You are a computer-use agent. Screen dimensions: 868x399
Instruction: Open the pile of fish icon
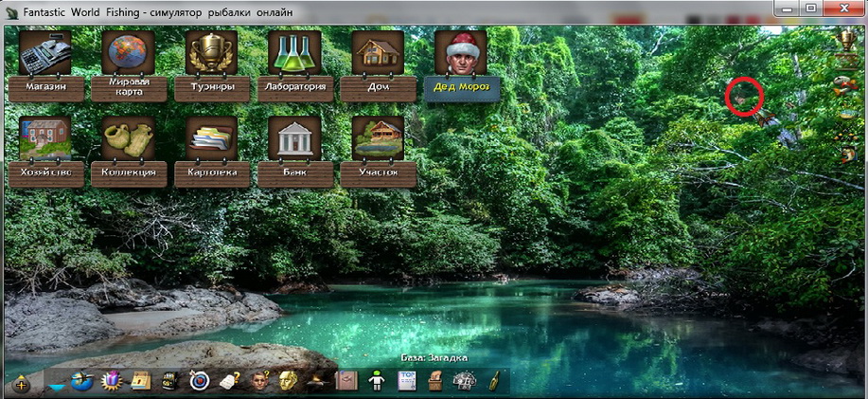(x=845, y=85)
